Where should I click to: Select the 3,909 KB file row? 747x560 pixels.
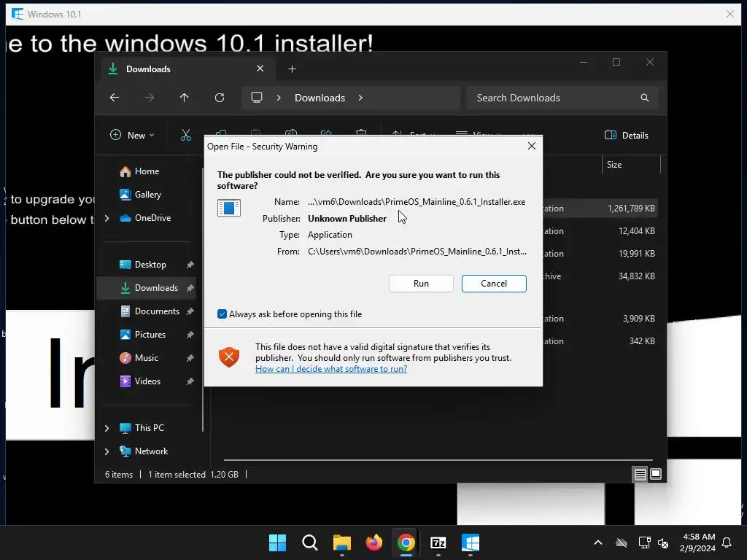[601, 318]
